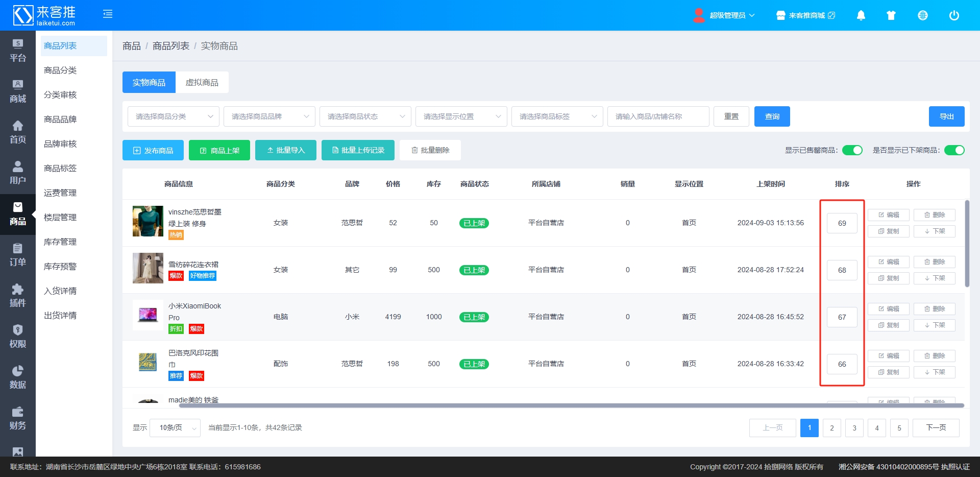Click the blue 查询 button

pyautogui.click(x=772, y=116)
